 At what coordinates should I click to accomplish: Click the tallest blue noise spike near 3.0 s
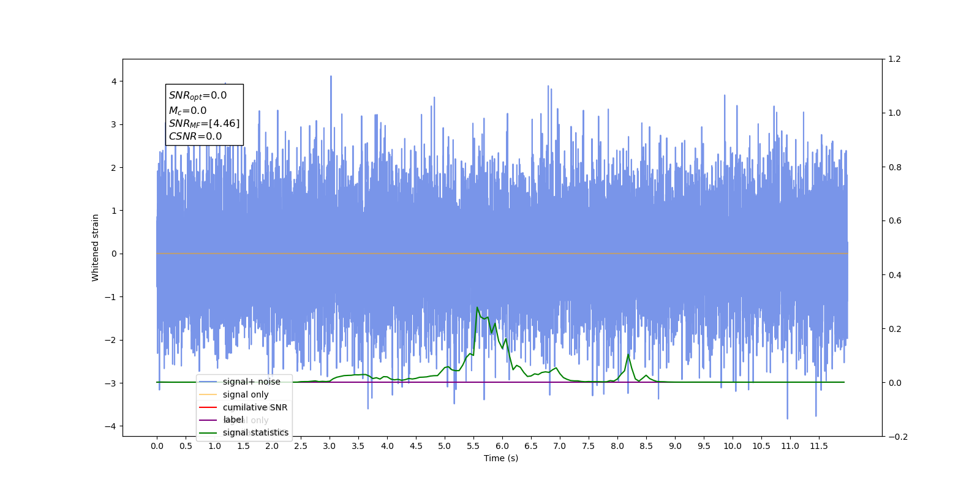coord(331,77)
